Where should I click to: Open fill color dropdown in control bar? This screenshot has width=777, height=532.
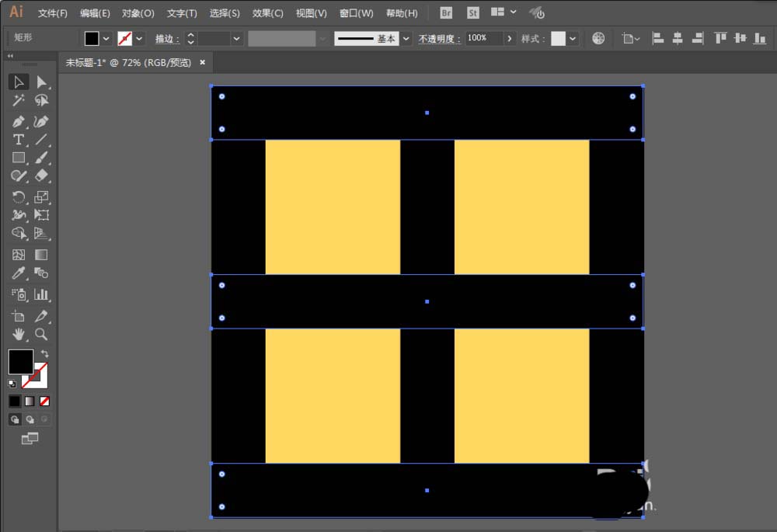tap(106, 38)
